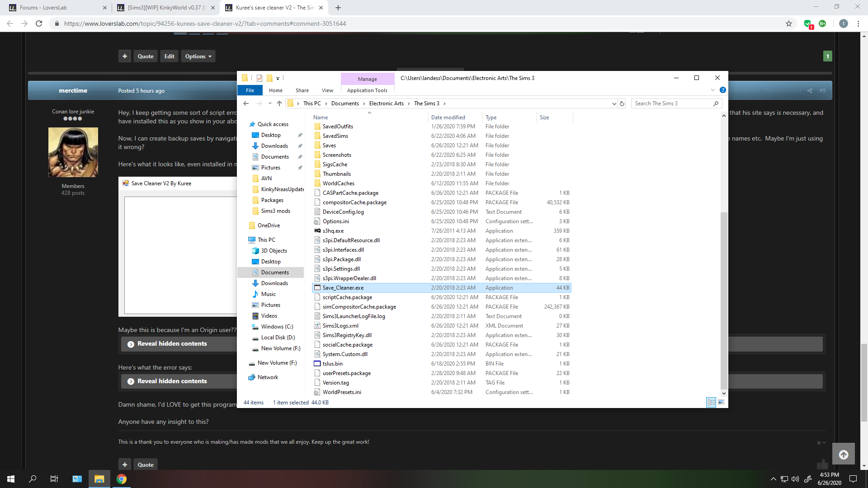Open the Home ribbon tab
The image size is (868, 488).
(275, 90)
